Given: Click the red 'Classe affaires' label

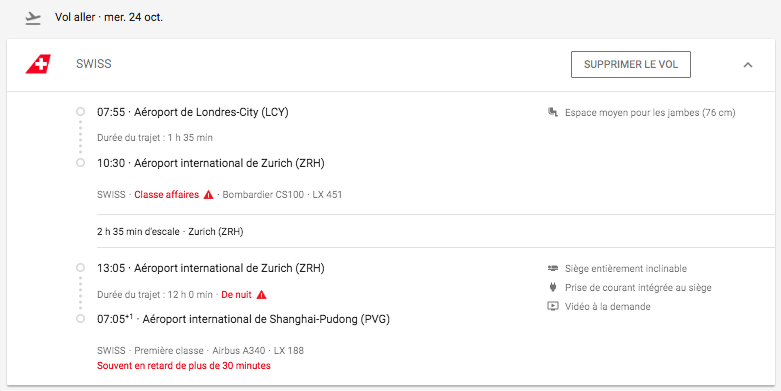Looking at the screenshot, I should [x=166, y=195].
